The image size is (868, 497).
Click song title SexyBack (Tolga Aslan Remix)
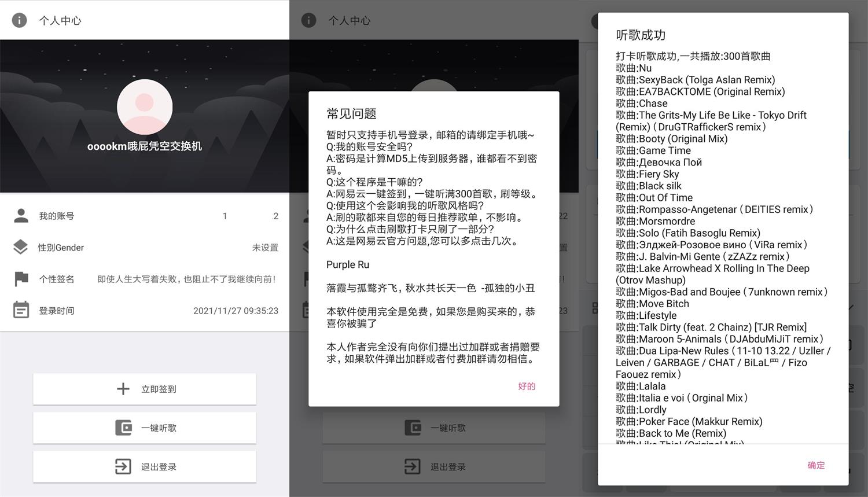[x=694, y=79]
